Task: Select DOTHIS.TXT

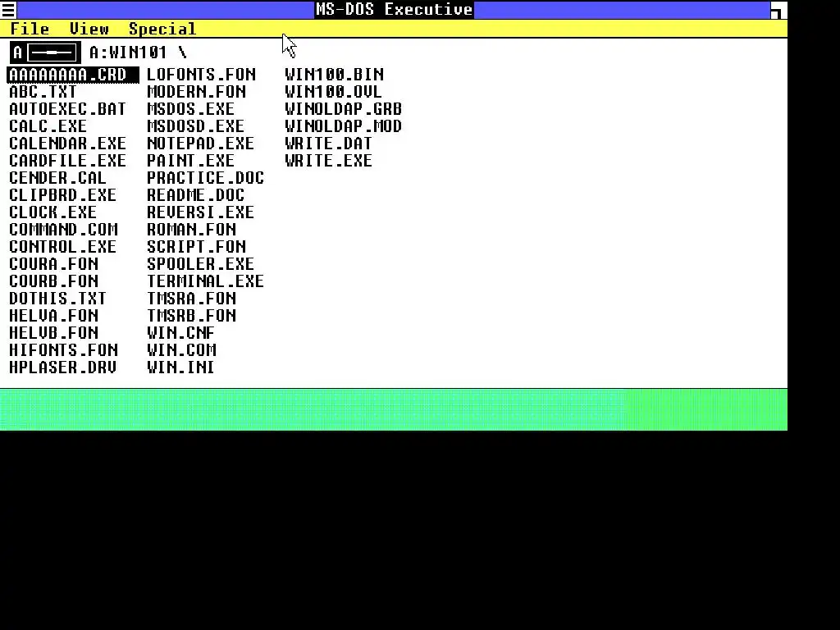Action: click(x=58, y=298)
